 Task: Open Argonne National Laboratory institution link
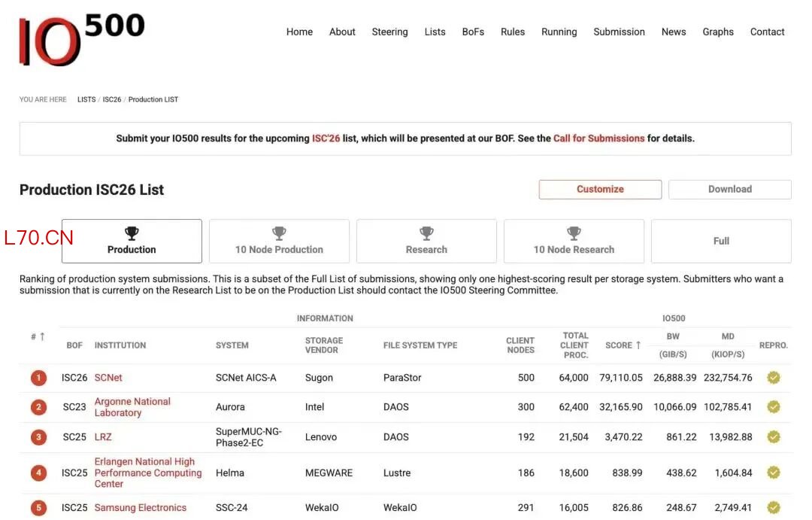coord(132,407)
